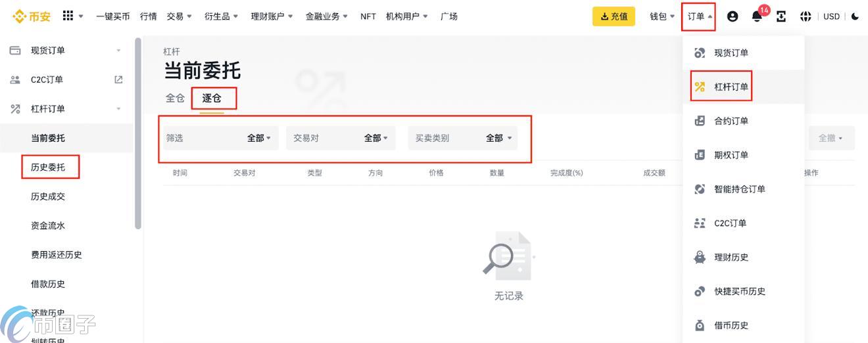Viewport: 868px width, 343px height.
Task: Click the 快捷买币历史 icon in dropdown
Action: pyautogui.click(x=700, y=291)
